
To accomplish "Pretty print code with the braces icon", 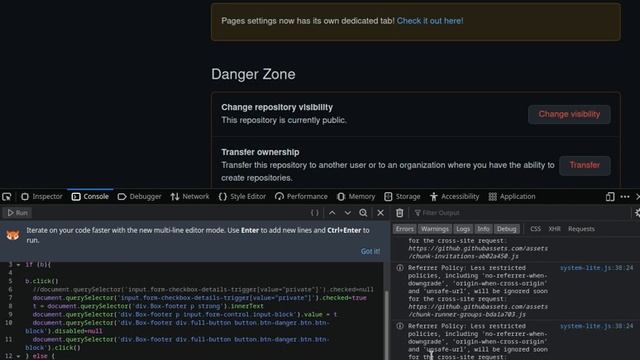I will point(314,213).
